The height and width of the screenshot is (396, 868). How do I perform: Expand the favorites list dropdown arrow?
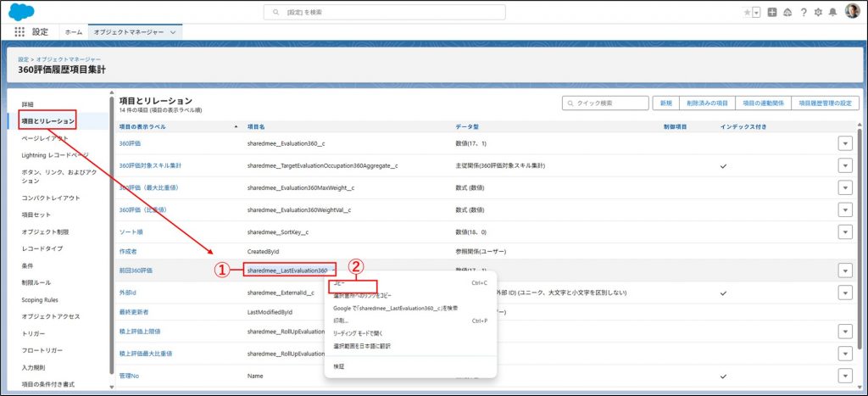click(x=755, y=12)
